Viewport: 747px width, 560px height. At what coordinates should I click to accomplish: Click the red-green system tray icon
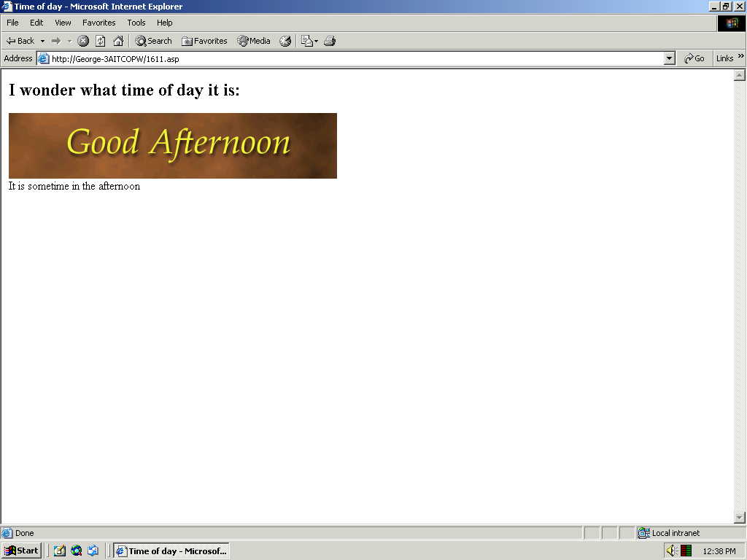686,551
